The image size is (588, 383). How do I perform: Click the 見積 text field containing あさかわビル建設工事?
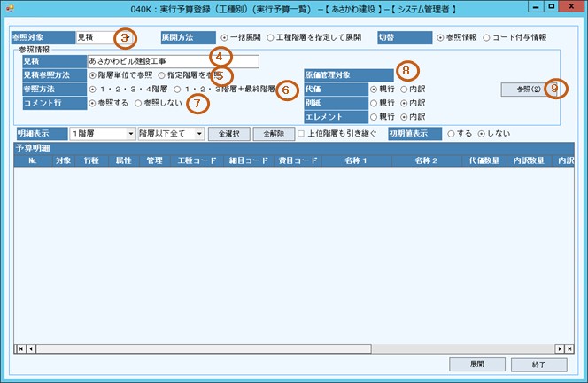(173, 62)
